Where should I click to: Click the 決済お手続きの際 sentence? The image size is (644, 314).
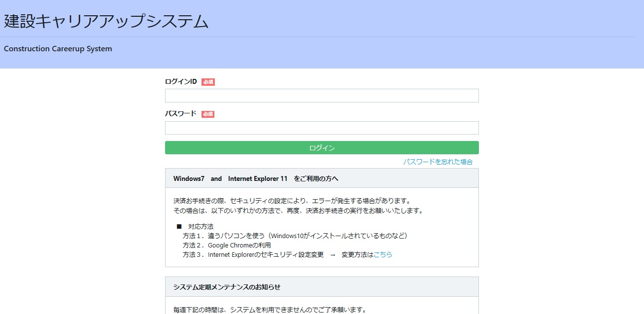(x=292, y=201)
